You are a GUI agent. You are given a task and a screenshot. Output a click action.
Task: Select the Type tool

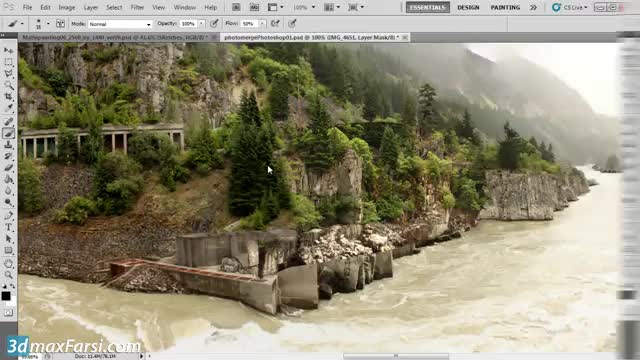pos(8,227)
